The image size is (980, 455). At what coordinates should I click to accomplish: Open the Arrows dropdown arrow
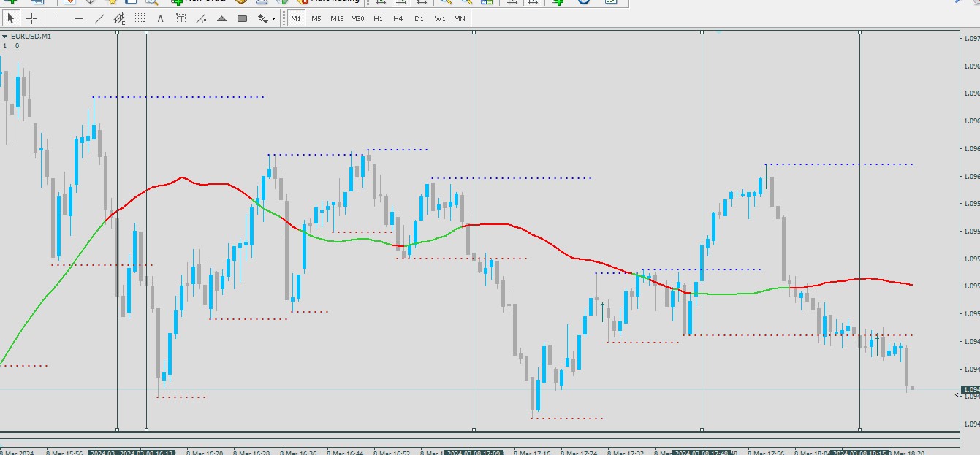274,18
